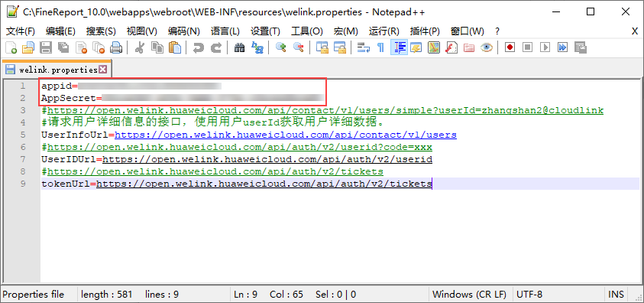Open the ? help menu
Screen dimensions: 644x303
497,31
